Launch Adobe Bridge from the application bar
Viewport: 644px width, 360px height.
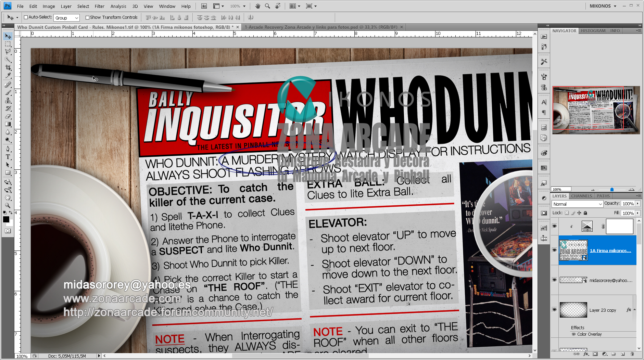204,6
